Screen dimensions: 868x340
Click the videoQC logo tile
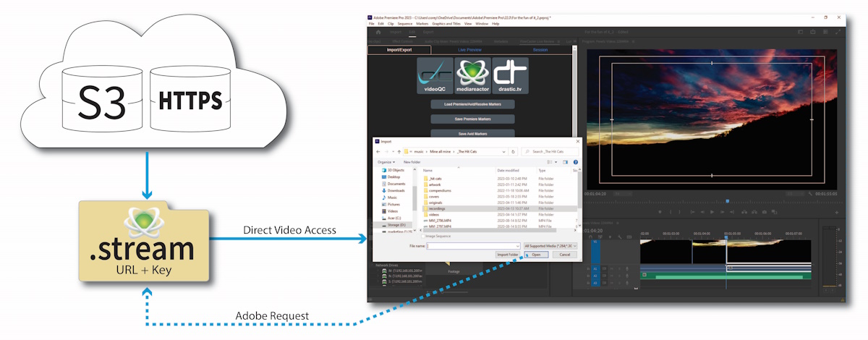pos(435,76)
